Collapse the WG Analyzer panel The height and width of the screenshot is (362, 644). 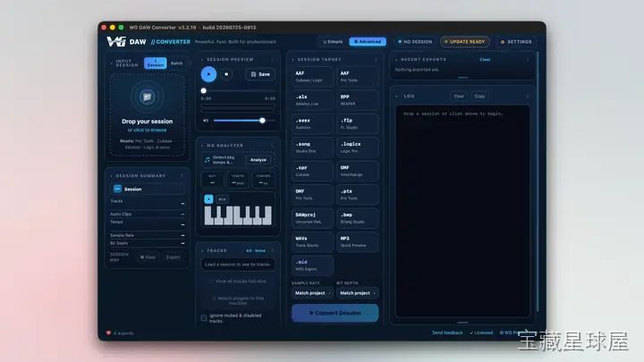[x=202, y=146]
